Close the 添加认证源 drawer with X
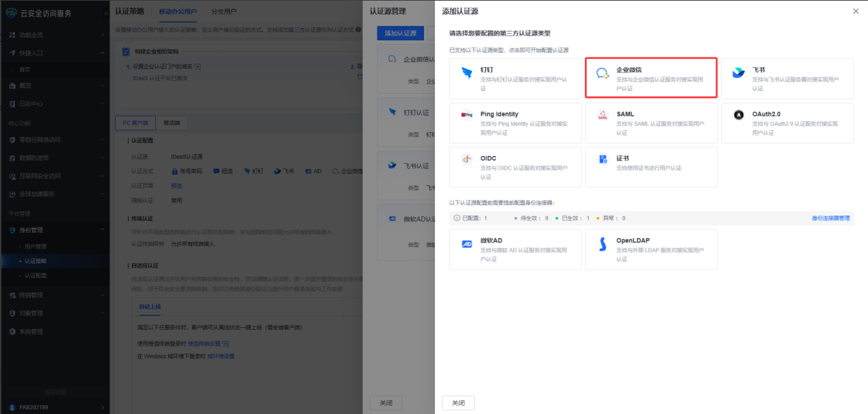The height and width of the screenshot is (414, 868). click(x=856, y=11)
